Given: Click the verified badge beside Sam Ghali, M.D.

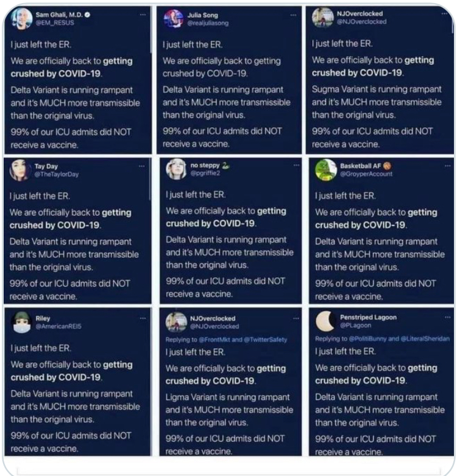Looking at the screenshot, I should (87, 13).
